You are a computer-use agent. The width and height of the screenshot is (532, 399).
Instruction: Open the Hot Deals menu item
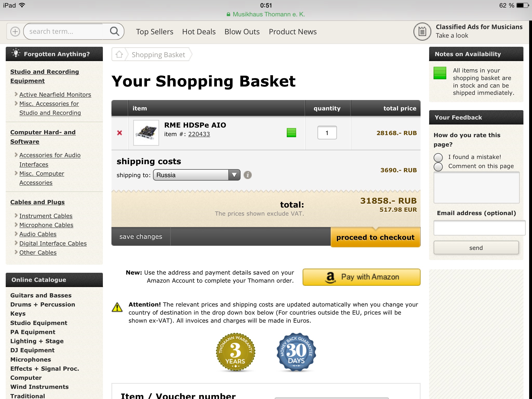199,32
